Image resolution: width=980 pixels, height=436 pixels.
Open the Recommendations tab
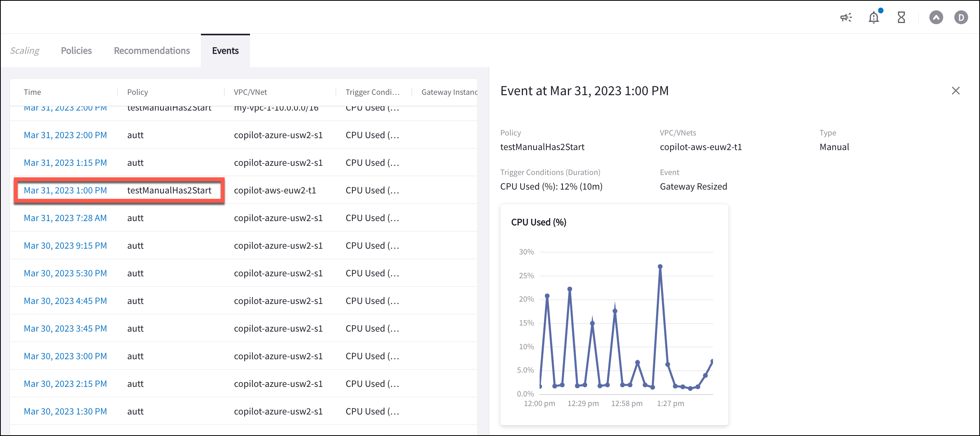152,51
